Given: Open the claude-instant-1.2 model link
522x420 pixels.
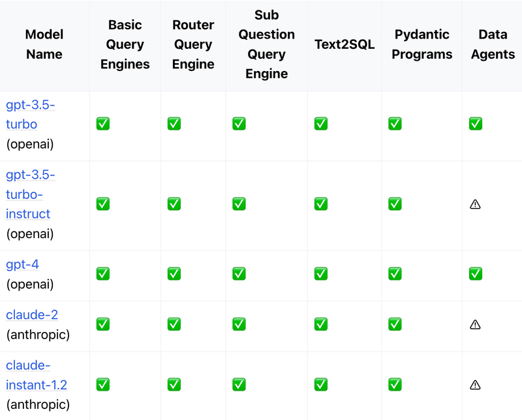Looking at the screenshot, I should pyautogui.click(x=36, y=376).
